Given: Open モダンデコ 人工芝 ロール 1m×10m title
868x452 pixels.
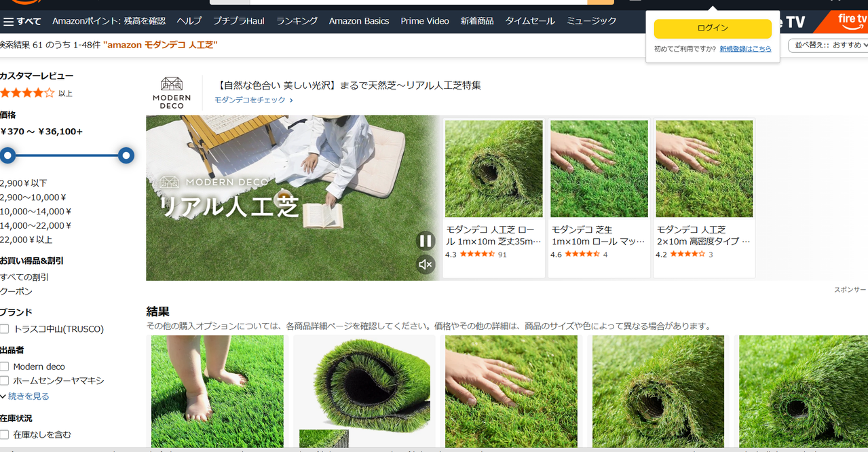Looking at the screenshot, I should tap(493, 236).
